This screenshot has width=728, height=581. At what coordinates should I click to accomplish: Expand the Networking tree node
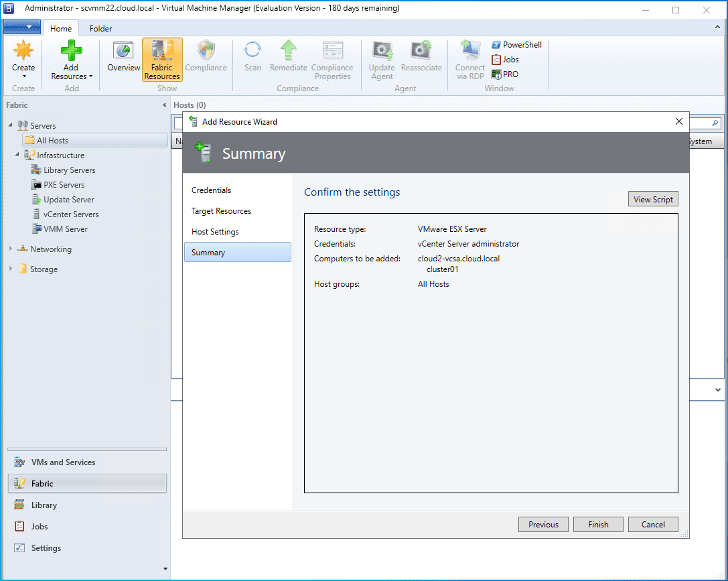point(11,249)
